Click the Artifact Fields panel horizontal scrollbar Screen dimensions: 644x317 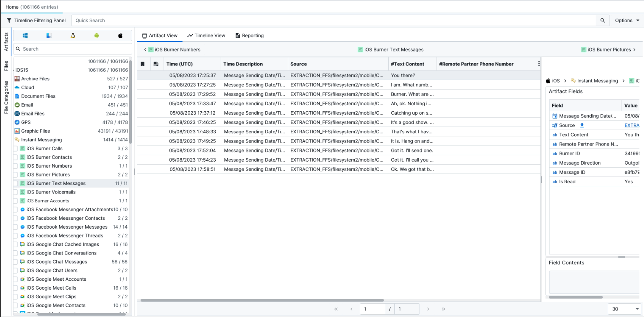576,297
